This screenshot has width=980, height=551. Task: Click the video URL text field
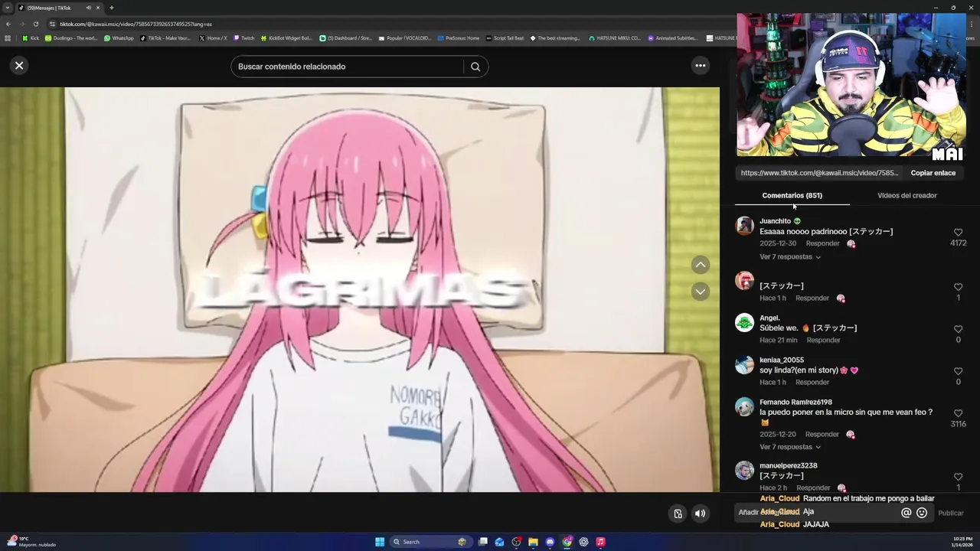click(819, 173)
